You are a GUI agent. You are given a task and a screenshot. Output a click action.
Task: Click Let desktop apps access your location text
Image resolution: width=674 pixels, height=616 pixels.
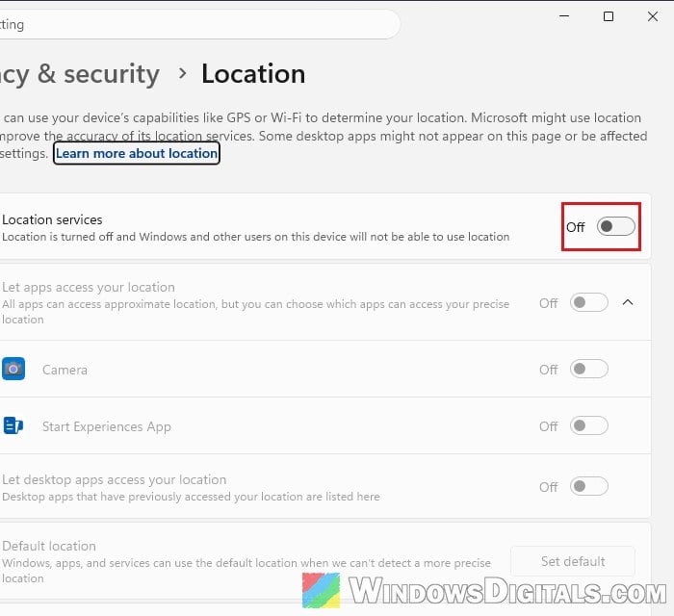(x=114, y=479)
